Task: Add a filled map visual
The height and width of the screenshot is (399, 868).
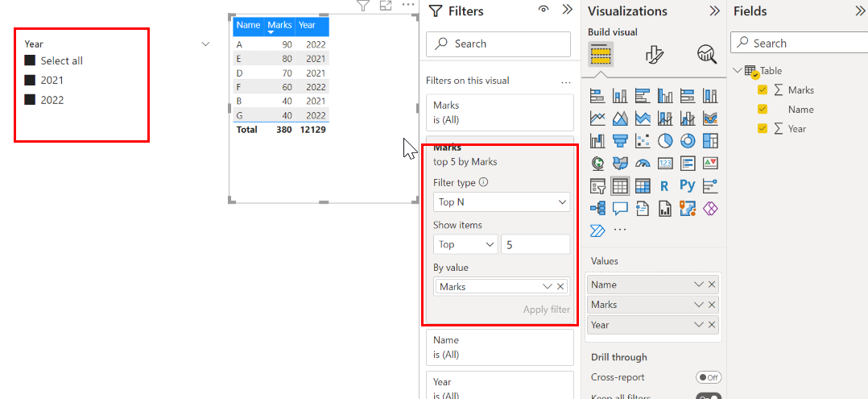Action: pyautogui.click(x=620, y=164)
